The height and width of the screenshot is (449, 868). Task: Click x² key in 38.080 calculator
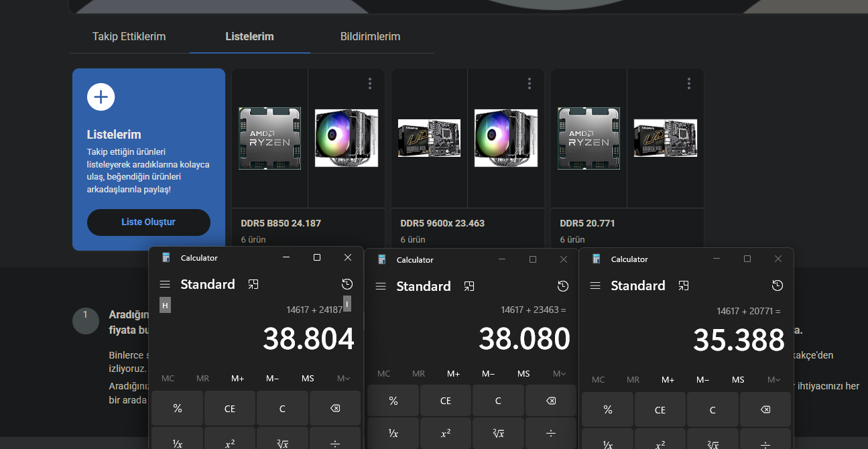tap(446, 434)
